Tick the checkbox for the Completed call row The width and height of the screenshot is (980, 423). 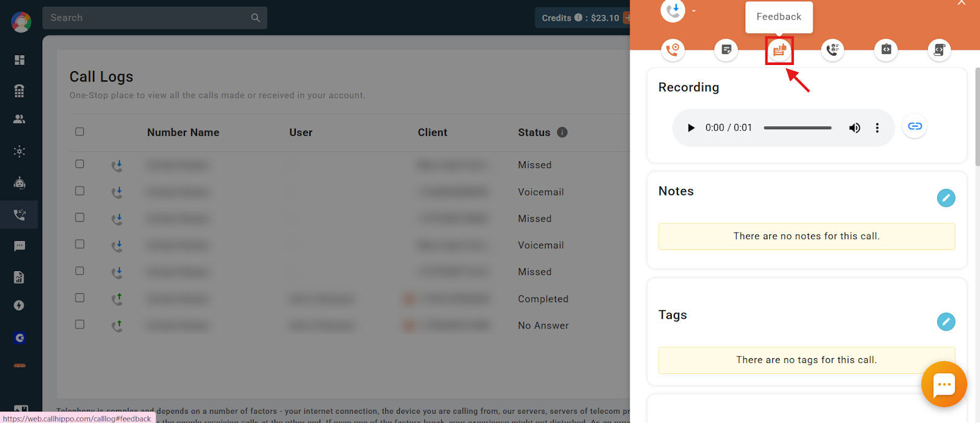80,297
